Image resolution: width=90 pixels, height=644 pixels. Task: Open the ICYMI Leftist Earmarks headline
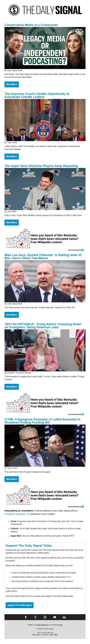coord(42,421)
